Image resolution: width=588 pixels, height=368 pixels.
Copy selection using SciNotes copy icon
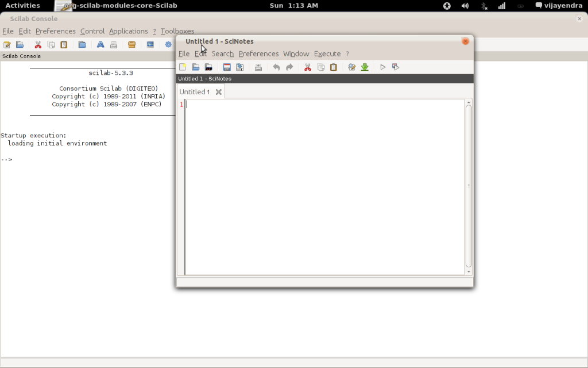[320, 67]
